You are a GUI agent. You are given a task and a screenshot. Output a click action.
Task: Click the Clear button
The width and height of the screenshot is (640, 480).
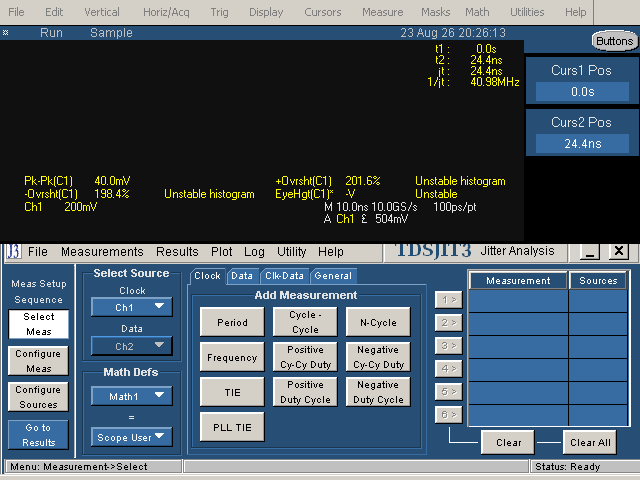[508, 442]
